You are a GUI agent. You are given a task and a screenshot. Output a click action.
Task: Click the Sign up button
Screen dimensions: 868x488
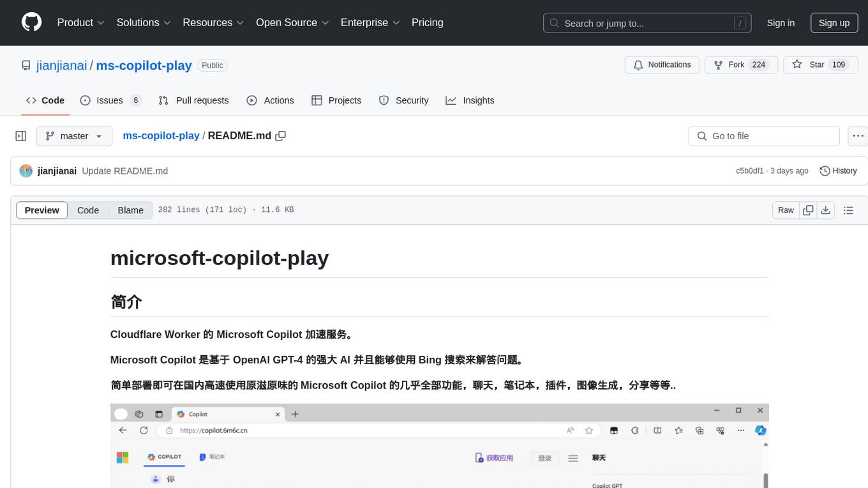tap(834, 23)
